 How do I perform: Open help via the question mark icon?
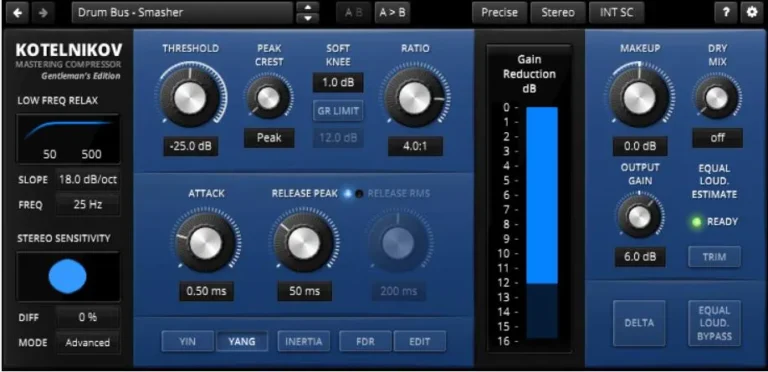(x=726, y=13)
